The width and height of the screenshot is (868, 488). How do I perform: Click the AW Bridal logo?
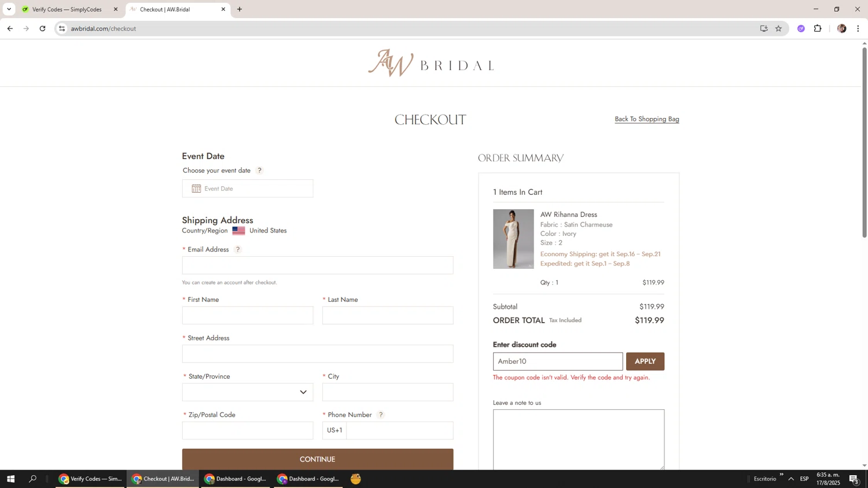[431, 63]
